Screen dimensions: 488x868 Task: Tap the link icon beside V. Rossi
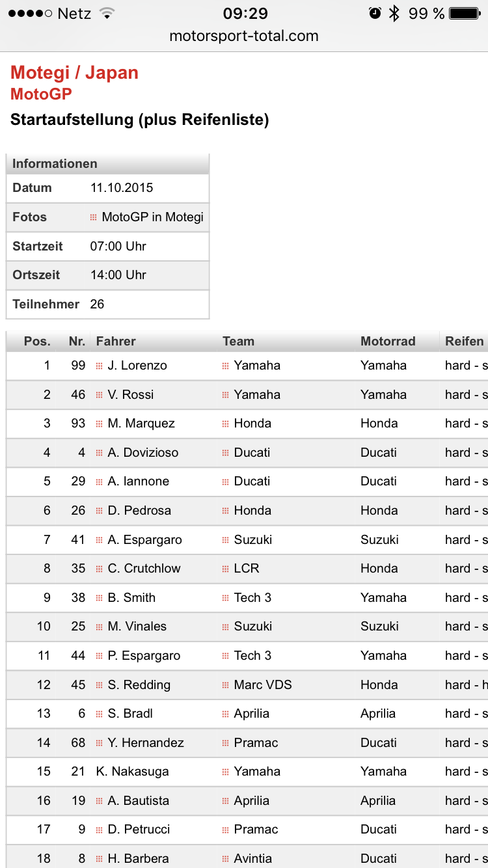pyautogui.click(x=100, y=395)
